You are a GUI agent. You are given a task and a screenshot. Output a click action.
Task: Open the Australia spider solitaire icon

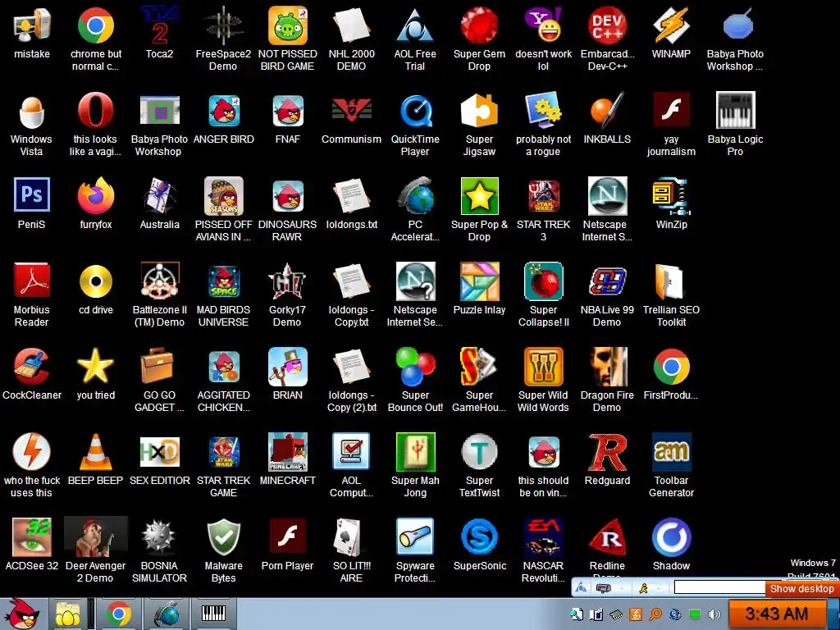pos(159,196)
